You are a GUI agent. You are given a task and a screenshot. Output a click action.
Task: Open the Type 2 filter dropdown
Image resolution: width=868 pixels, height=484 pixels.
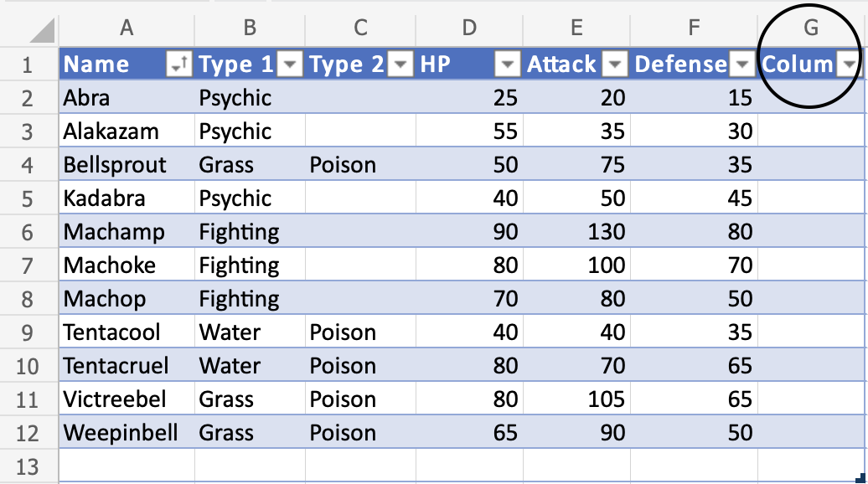[402, 64]
